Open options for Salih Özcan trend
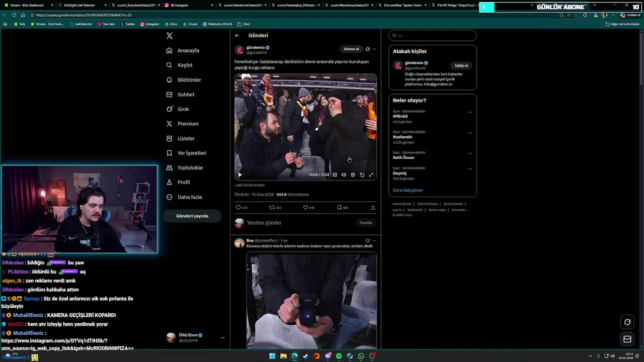This screenshot has width=644, height=362. pyautogui.click(x=470, y=153)
